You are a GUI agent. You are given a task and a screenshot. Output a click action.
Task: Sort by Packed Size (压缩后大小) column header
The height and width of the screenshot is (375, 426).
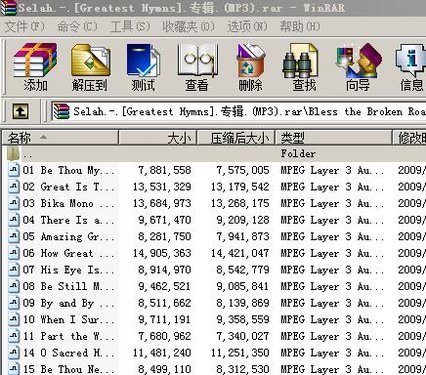pos(236,138)
